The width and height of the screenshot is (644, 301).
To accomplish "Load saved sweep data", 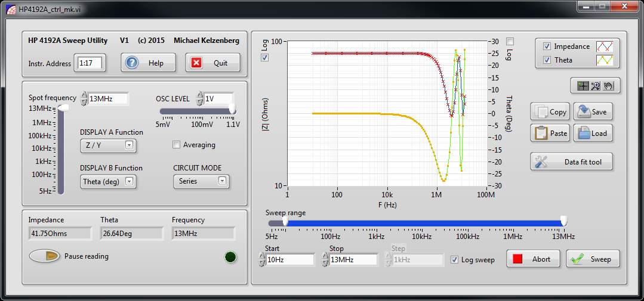I will coord(593,133).
